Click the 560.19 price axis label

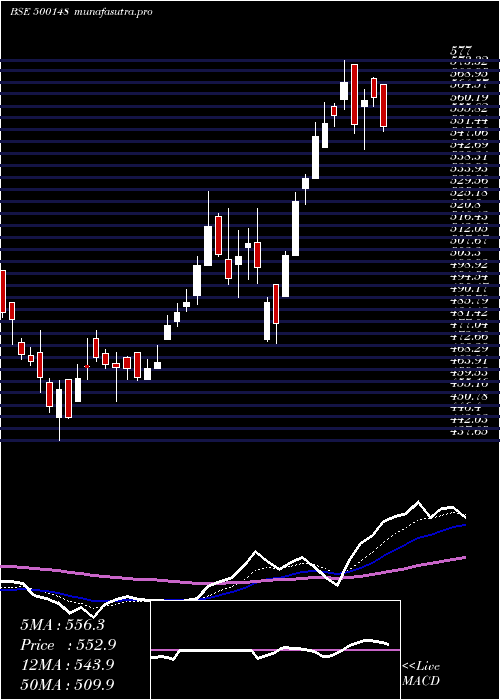click(x=468, y=97)
